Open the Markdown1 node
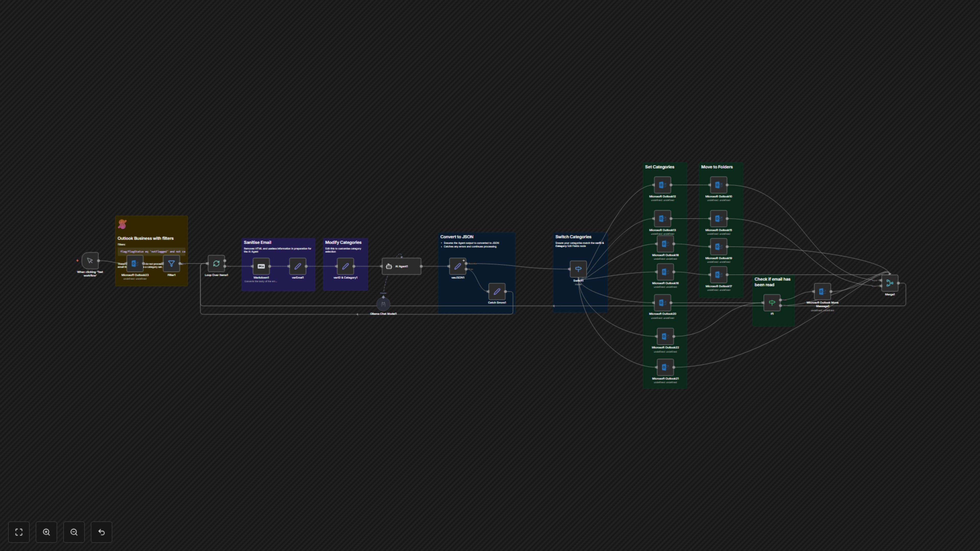The width and height of the screenshot is (980, 551). click(261, 266)
